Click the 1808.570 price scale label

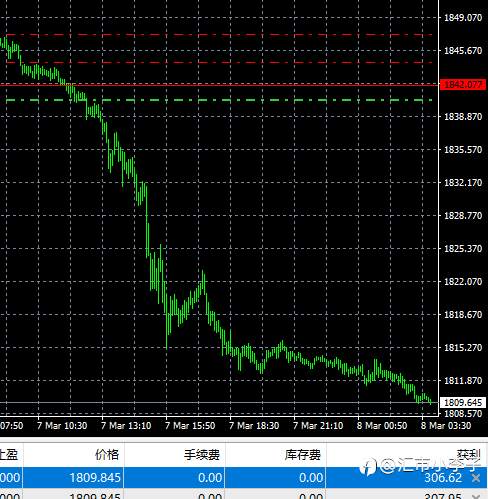pos(463,414)
